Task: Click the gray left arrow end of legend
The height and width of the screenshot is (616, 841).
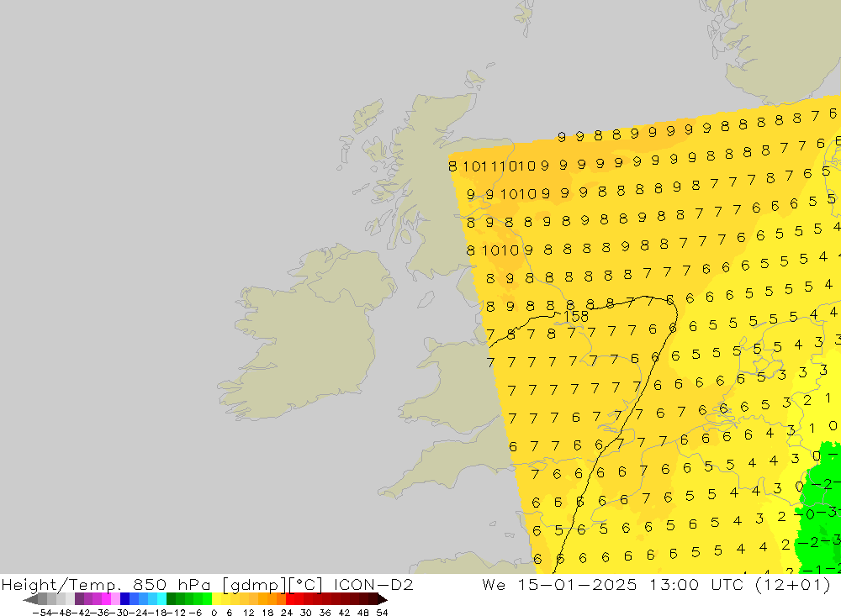Action: (x=30, y=599)
